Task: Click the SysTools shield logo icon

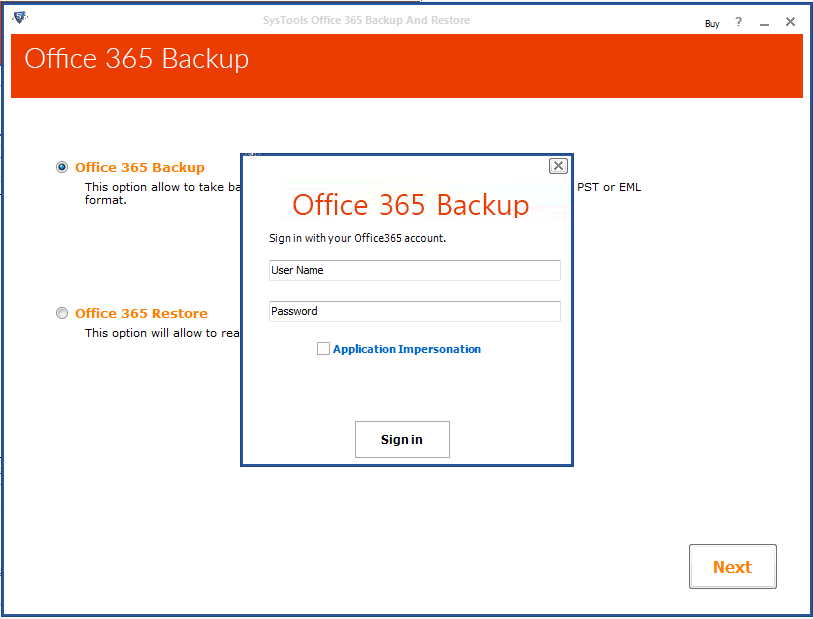Action: point(20,18)
